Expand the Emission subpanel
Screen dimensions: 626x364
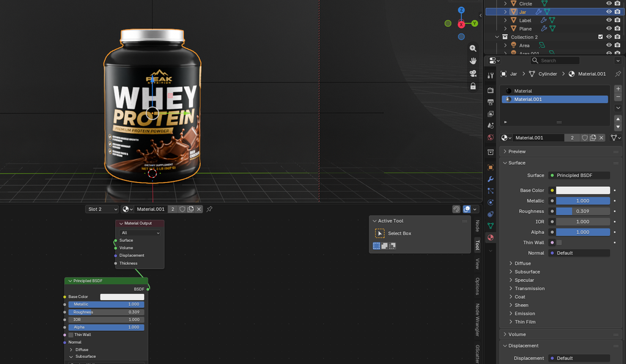click(510, 314)
